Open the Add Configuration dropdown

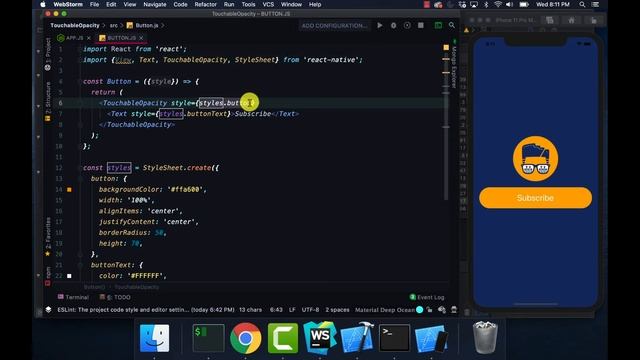334,25
